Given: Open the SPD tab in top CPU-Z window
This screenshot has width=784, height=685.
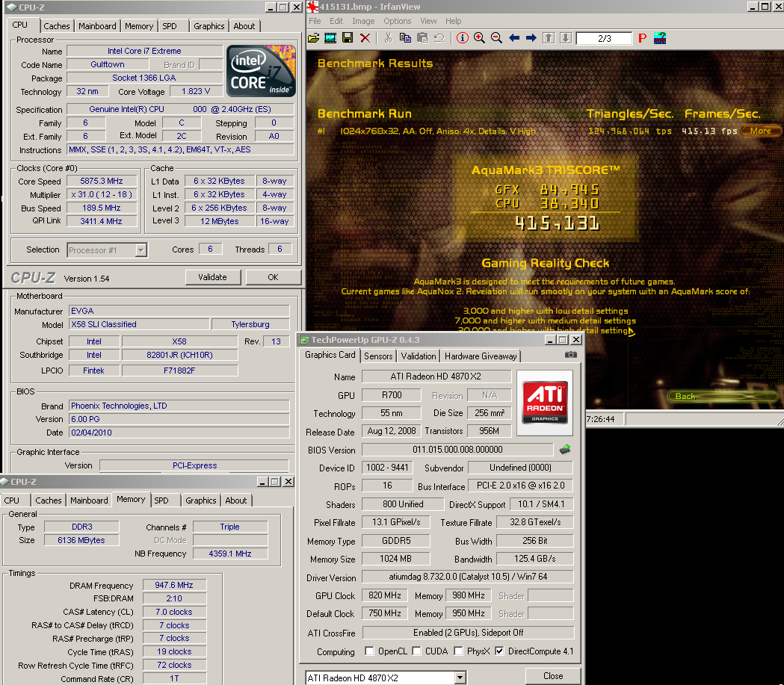Looking at the screenshot, I should click(170, 26).
